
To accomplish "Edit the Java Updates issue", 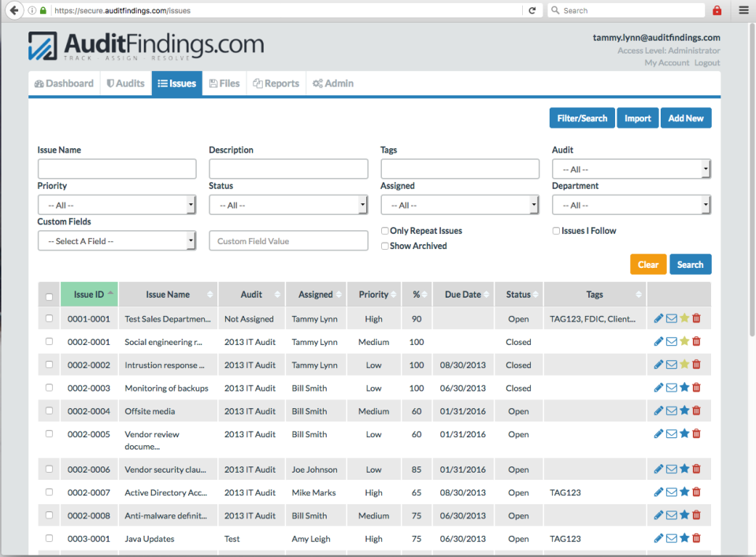I will (658, 538).
